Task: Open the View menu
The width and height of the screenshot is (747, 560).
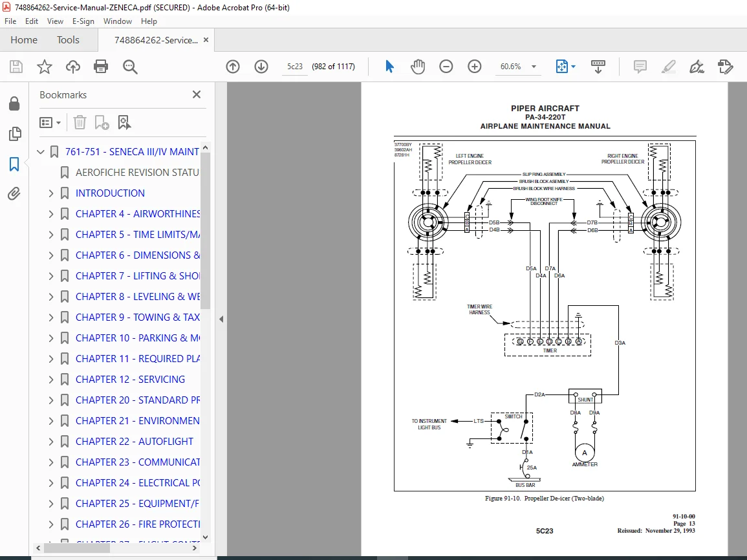Action: point(55,21)
